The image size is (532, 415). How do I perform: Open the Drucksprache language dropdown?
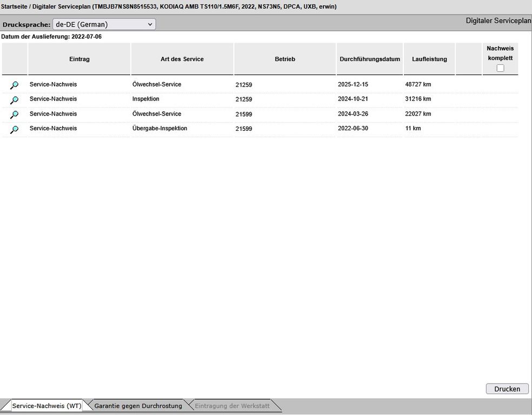point(104,24)
